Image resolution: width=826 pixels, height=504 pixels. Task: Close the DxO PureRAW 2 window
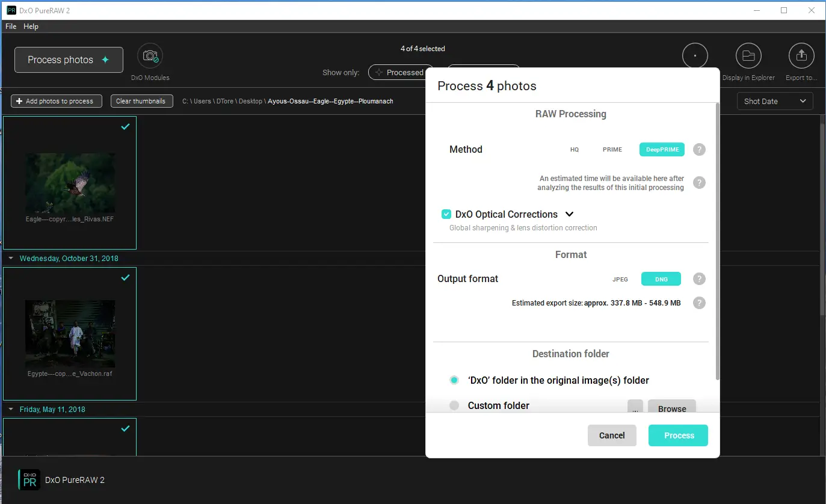[x=812, y=10]
